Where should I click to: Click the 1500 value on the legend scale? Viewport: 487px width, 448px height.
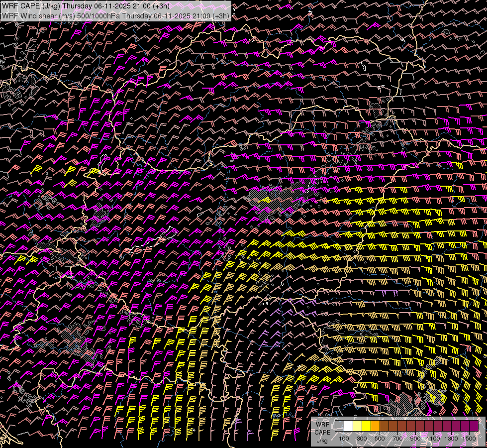tap(469, 439)
